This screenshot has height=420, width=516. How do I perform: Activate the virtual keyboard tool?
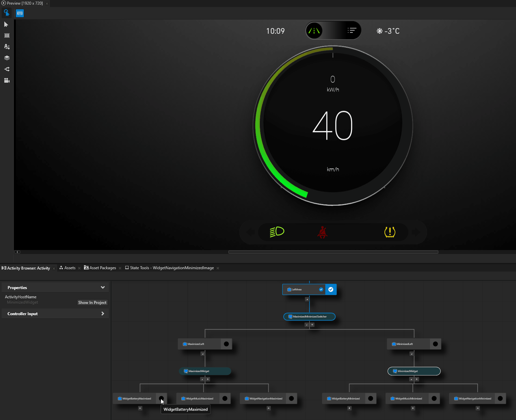point(20,13)
